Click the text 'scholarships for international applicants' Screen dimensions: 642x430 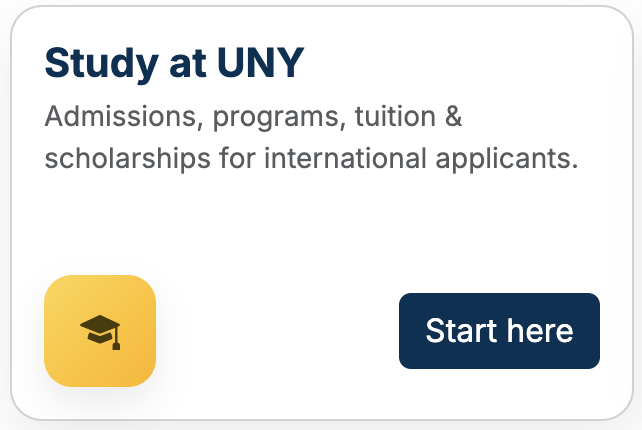[311, 159]
